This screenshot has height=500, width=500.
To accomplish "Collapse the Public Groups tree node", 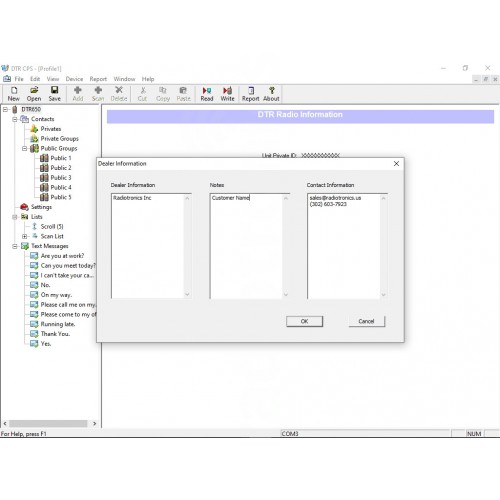I will (25, 148).
